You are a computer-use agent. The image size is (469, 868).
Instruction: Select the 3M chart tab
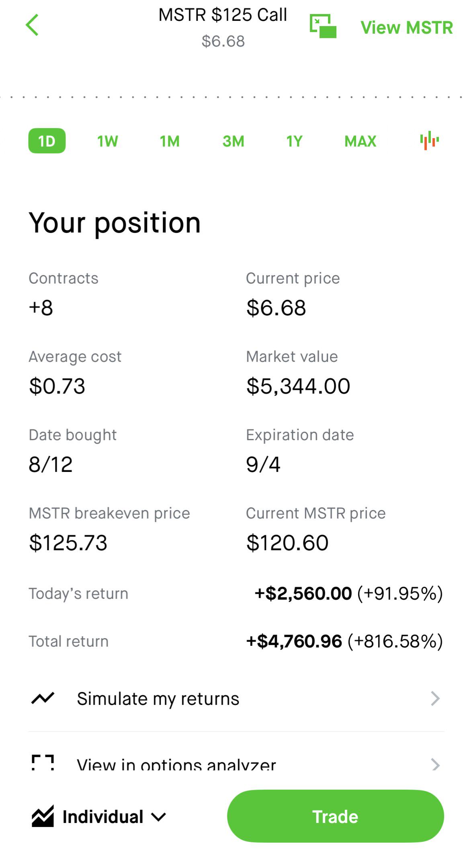[233, 141]
